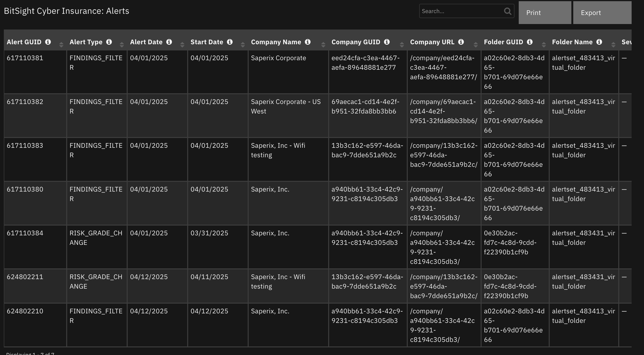
Task: Click the info icon beside Alert Date
Action: point(169,42)
